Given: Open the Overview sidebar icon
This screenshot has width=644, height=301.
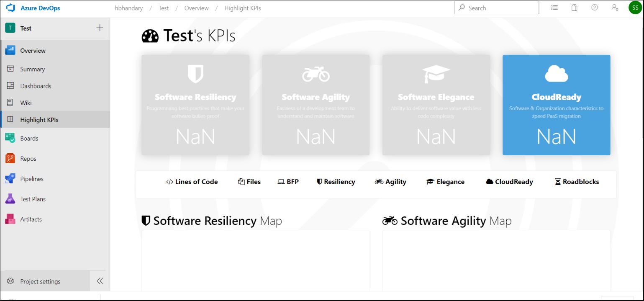Looking at the screenshot, I should tap(10, 51).
